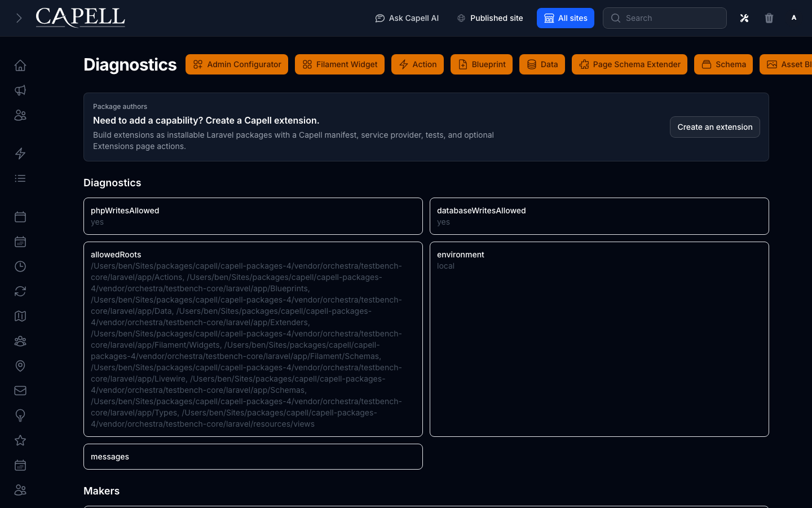Open the tools wrench icon in the header

[744, 18]
